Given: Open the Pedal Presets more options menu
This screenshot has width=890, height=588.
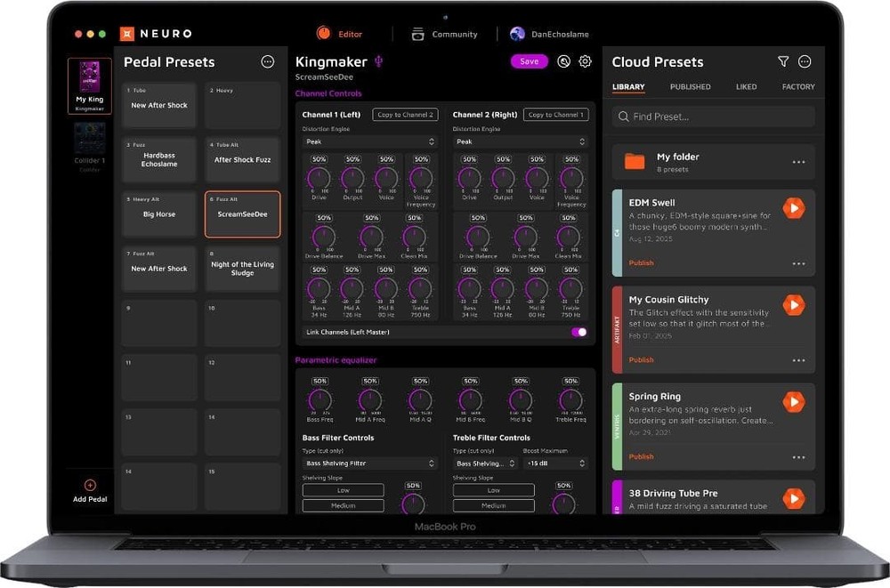Looking at the screenshot, I should pyautogui.click(x=267, y=62).
